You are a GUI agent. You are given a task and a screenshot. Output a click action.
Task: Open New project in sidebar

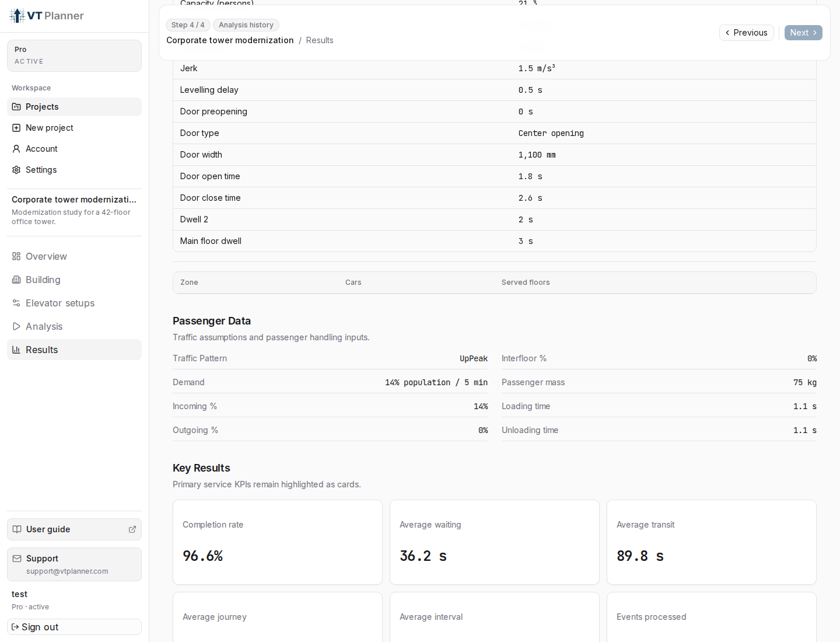pyautogui.click(x=74, y=128)
